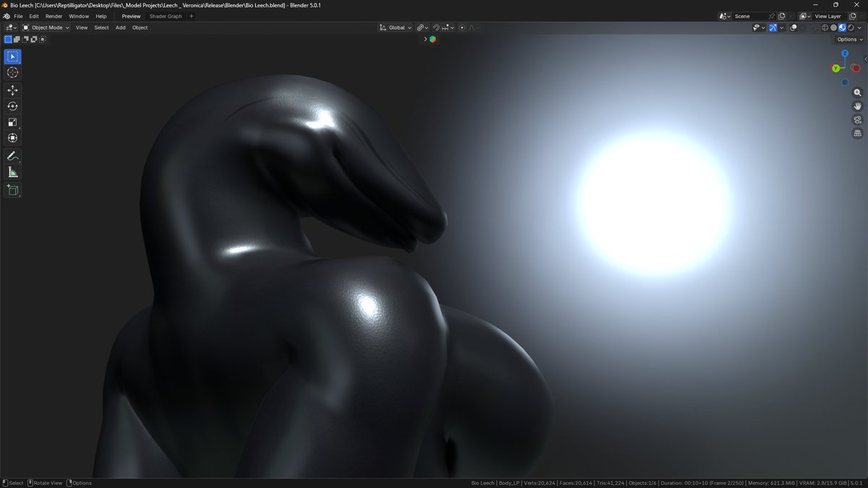Set selection mode to Intersect

[x=43, y=39]
